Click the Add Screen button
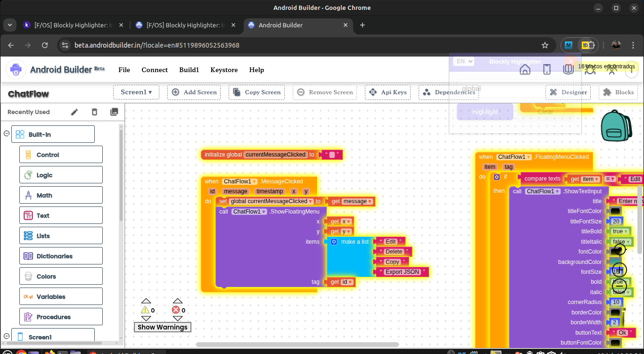644x354 pixels. tap(195, 92)
